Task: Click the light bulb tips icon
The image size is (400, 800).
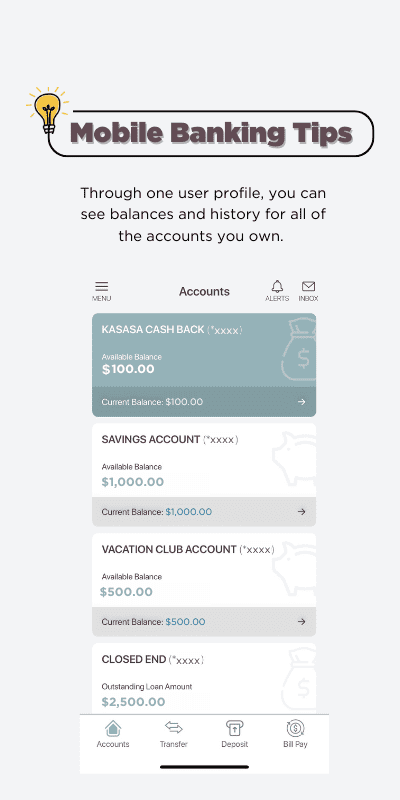Action: pos(47,109)
